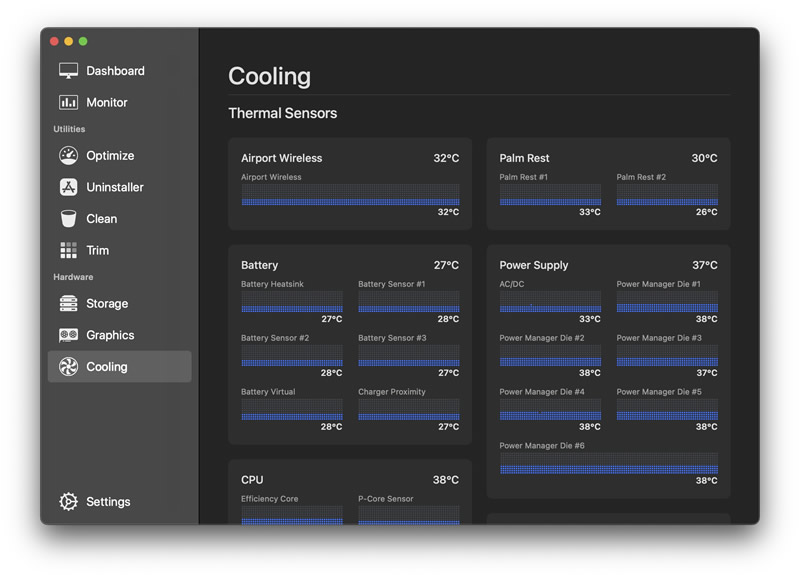The height and width of the screenshot is (578, 800).
Task: Open the Settings gear icon
Action: 68,501
